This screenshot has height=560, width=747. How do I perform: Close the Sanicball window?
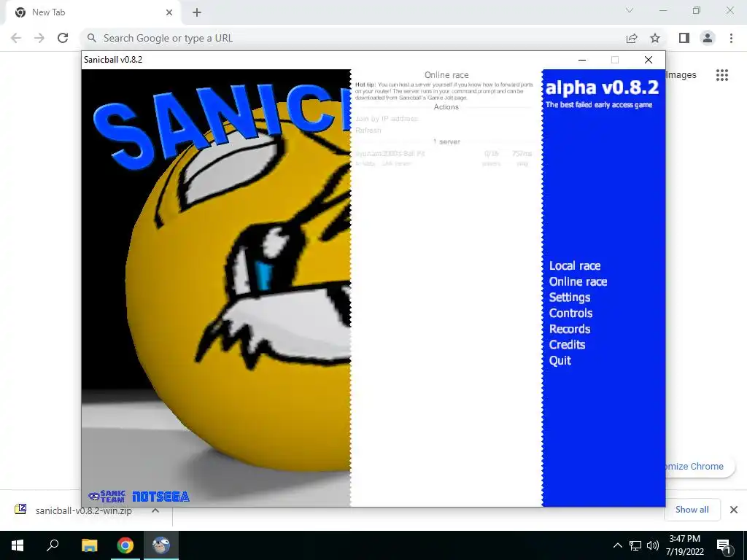(x=649, y=60)
